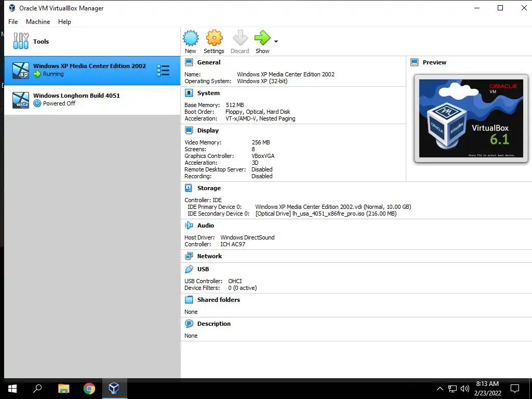
Task: Click the VirtualBox 6.1 preview thumbnail
Action: tap(471, 118)
